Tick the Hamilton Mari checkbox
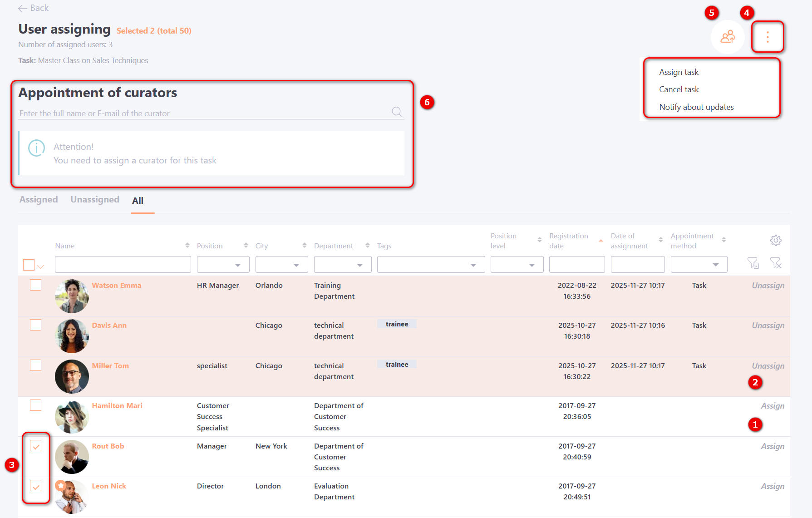 pyautogui.click(x=36, y=405)
